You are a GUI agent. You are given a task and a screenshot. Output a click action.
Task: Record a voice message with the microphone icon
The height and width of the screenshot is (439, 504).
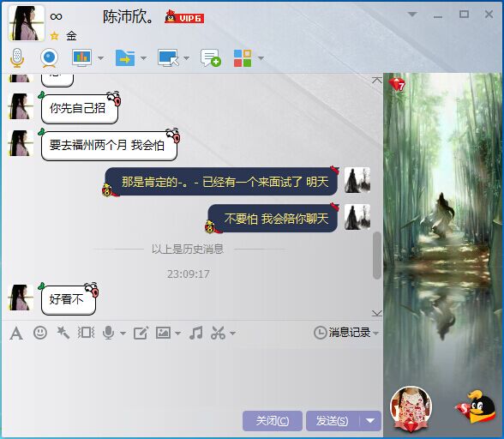coord(108,333)
